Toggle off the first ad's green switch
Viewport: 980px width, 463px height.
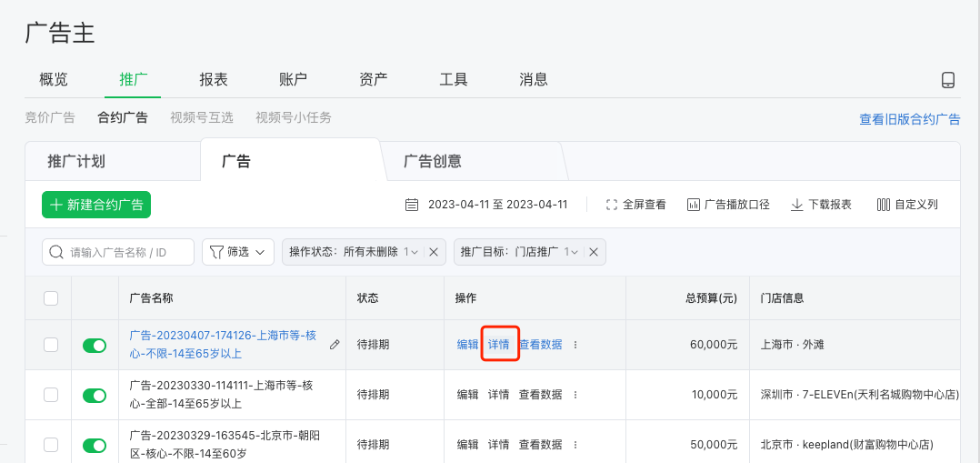pyautogui.click(x=95, y=346)
